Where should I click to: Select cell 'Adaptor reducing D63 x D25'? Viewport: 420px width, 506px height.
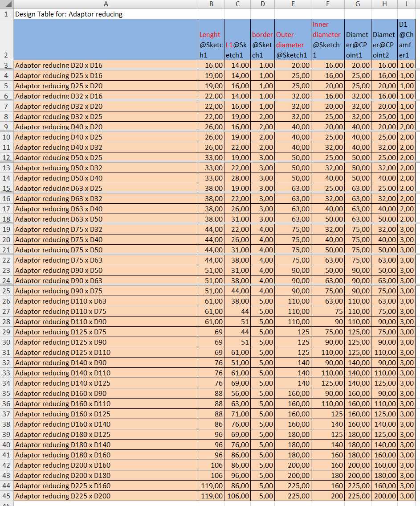(x=106, y=188)
